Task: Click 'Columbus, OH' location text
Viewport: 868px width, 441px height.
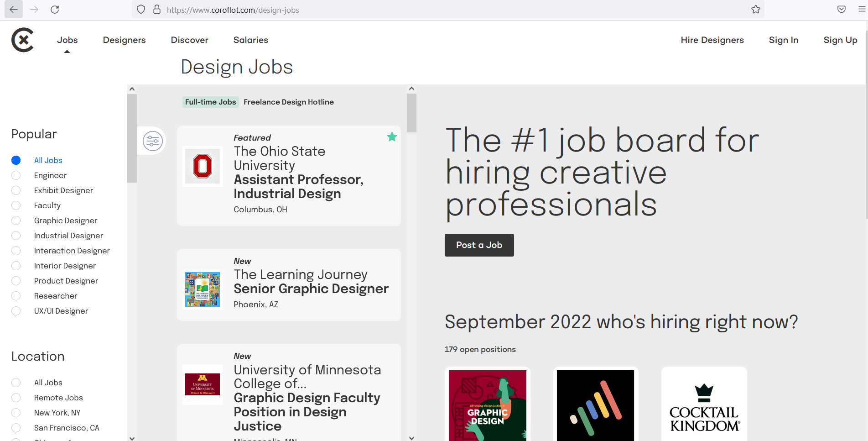Action: pyautogui.click(x=260, y=210)
